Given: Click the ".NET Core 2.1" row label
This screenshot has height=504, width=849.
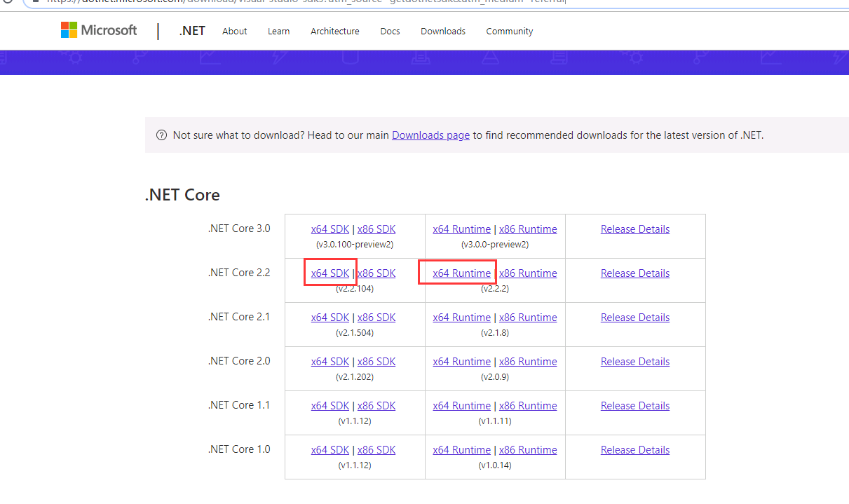Looking at the screenshot, I should coord(239,317).
